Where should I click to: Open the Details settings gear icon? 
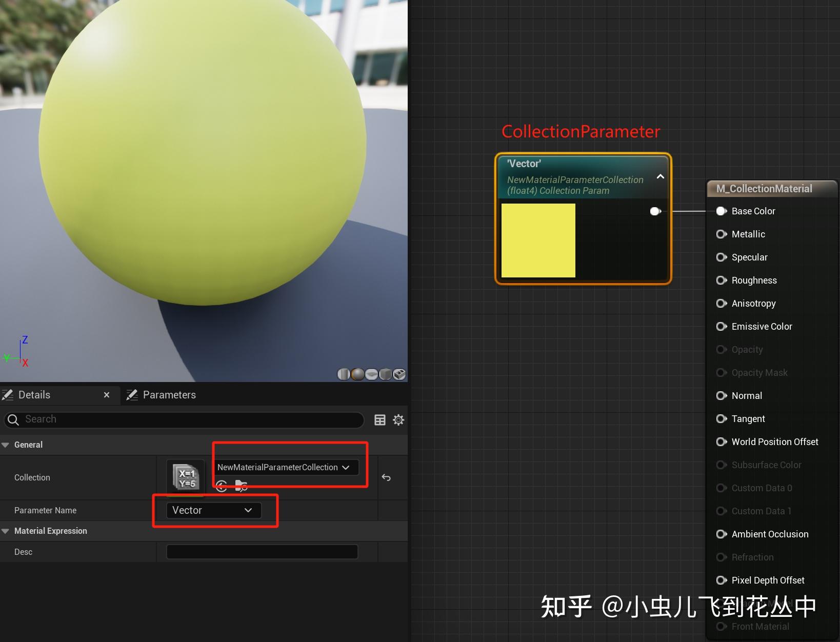(398, 420)
